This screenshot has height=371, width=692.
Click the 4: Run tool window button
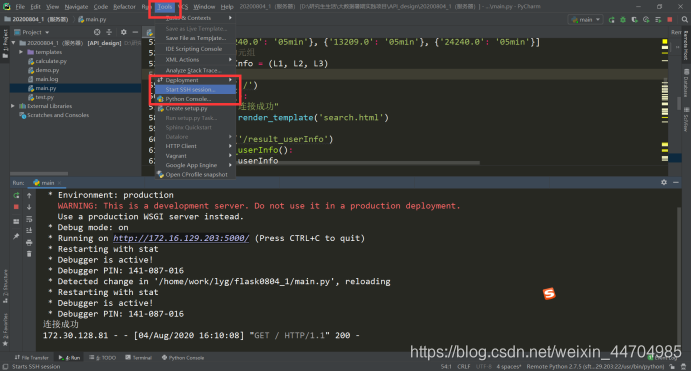pos(69,358)
